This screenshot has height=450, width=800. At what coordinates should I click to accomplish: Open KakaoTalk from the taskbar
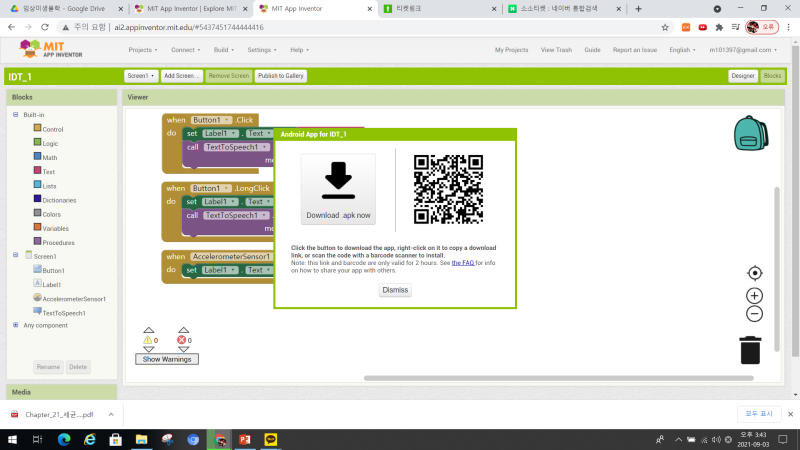tap(270, 439)
